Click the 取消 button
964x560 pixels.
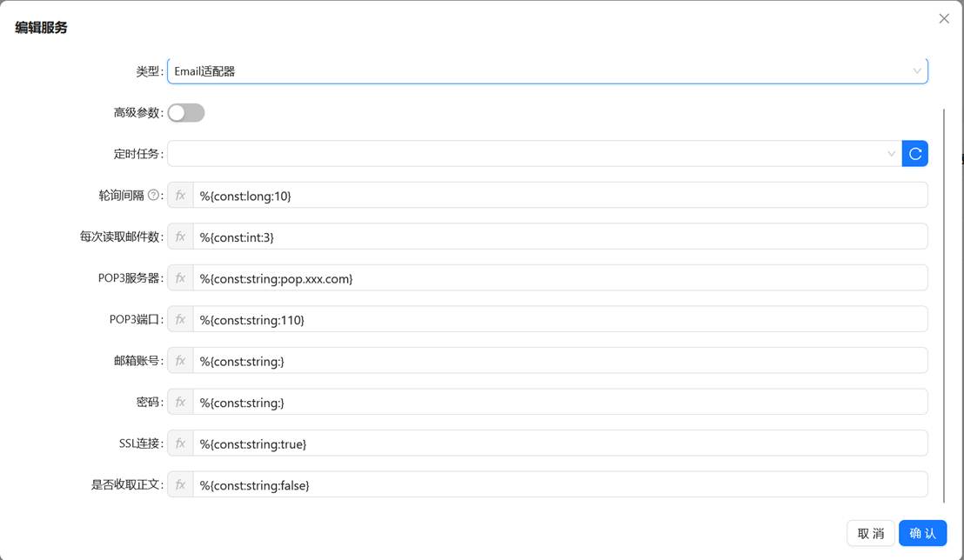pyautogui.click(x=870, y=533)
